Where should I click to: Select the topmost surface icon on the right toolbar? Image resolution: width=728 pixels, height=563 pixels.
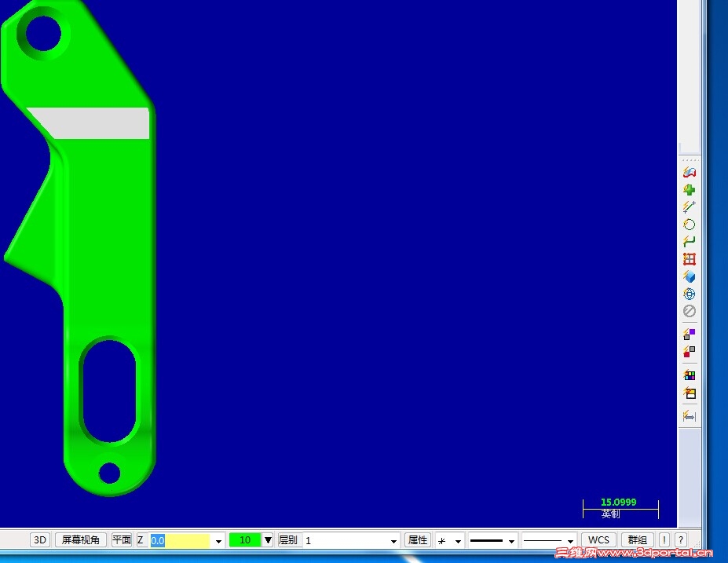click(x=689, y=171)
